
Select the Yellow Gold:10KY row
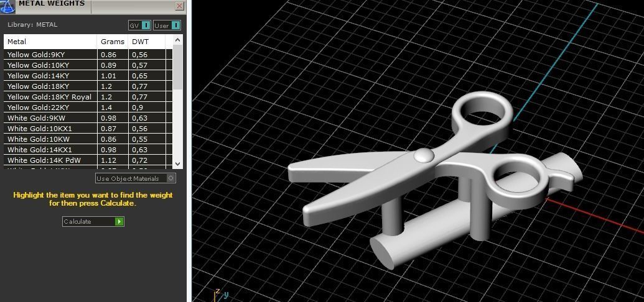pyautogui.click(x=88, y=65)
